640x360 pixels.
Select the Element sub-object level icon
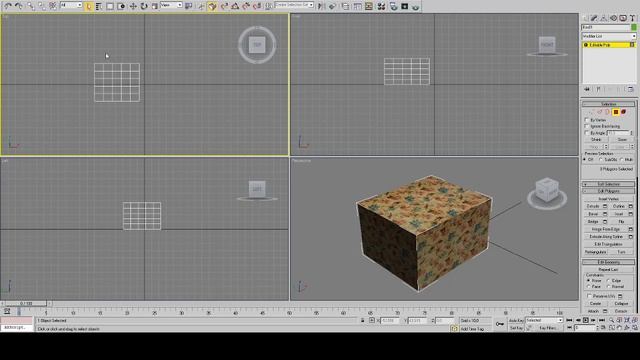[624, 111]
